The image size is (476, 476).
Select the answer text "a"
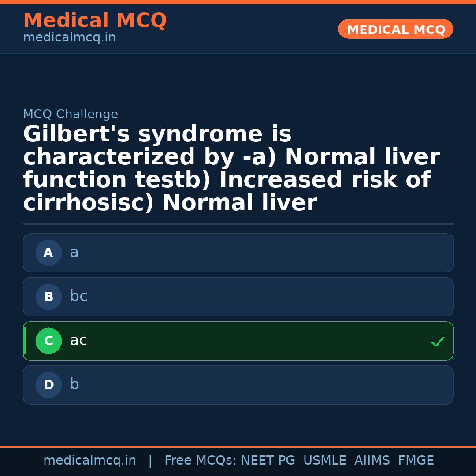click(74, 253)
